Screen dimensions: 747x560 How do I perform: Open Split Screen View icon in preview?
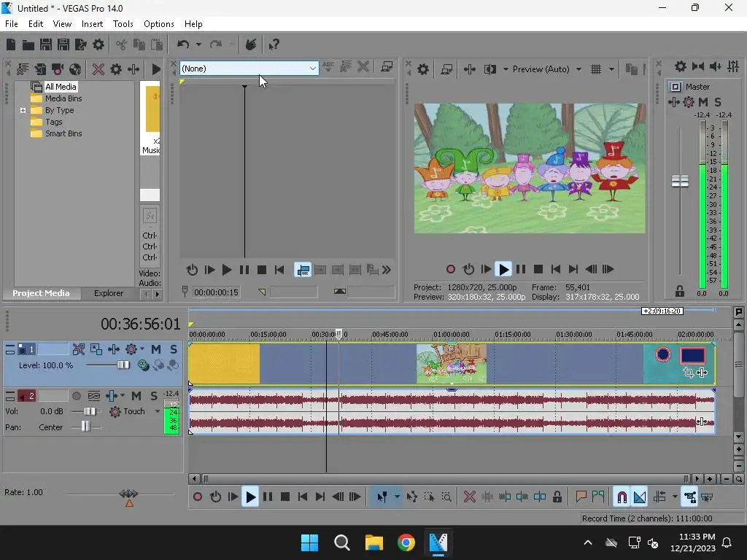(x=489, y=69)
